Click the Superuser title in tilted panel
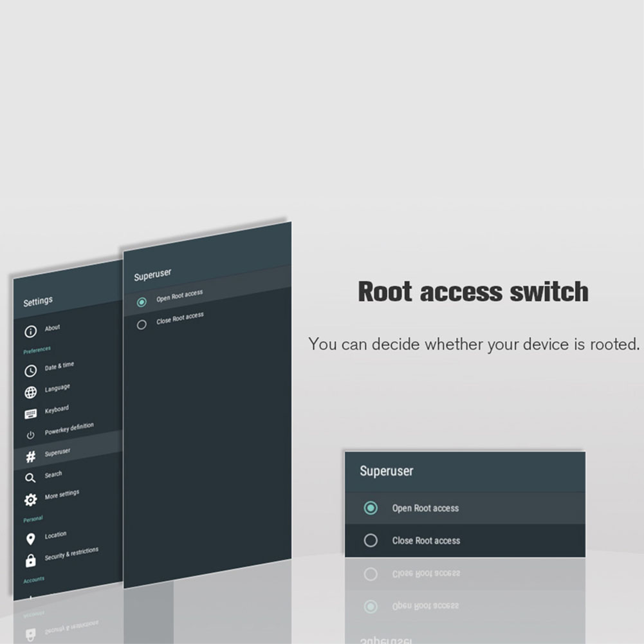 152,275
